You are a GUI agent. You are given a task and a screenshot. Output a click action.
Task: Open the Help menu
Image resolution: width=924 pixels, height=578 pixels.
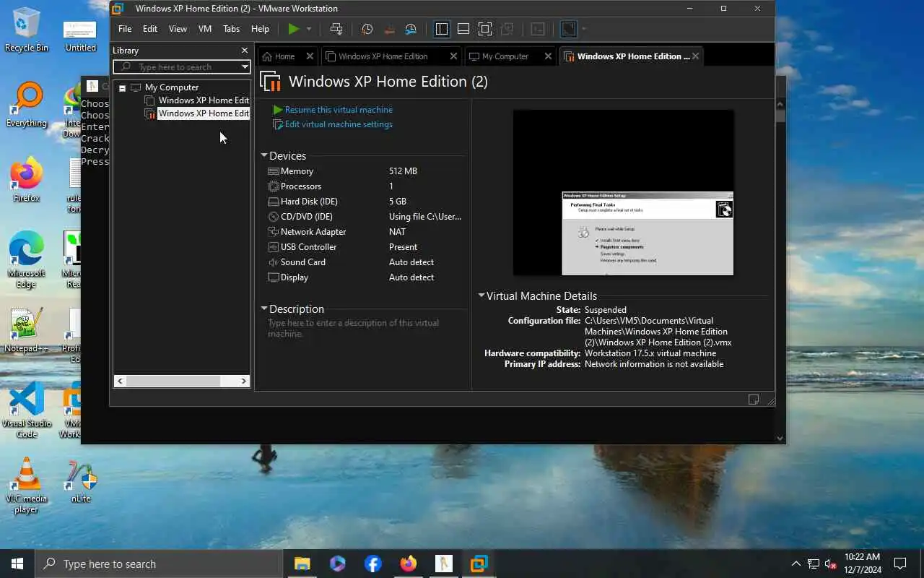tap(260, 29)
